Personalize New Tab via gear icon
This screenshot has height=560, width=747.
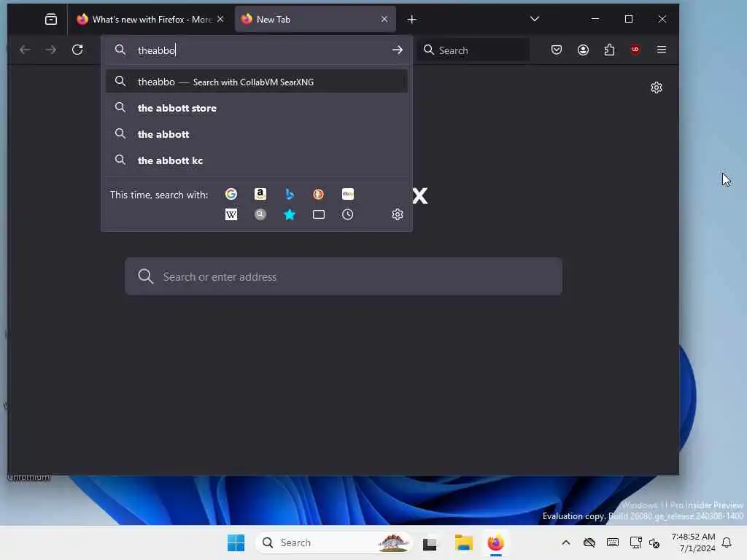click(x=657, y=87)
